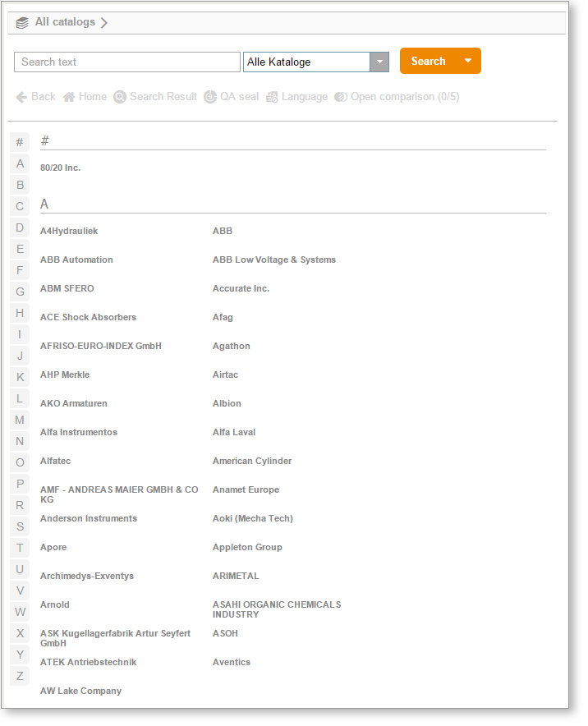This screenshot has height=726, width=588.
Task: Open the ABB catalog link
Action: (x=223, y=231)
